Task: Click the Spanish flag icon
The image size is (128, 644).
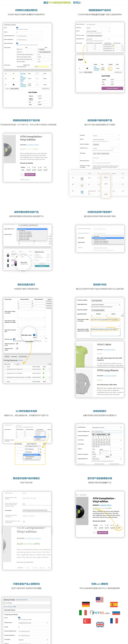Action: (x=114, y=604)
